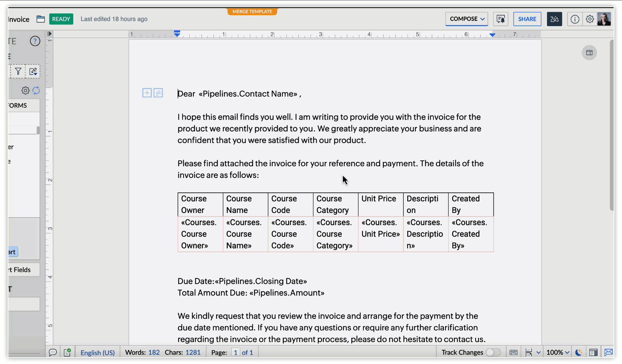622x364 pixels.
Task: Open the comments speech bubble in status bar
Action: tap(53, 352)
